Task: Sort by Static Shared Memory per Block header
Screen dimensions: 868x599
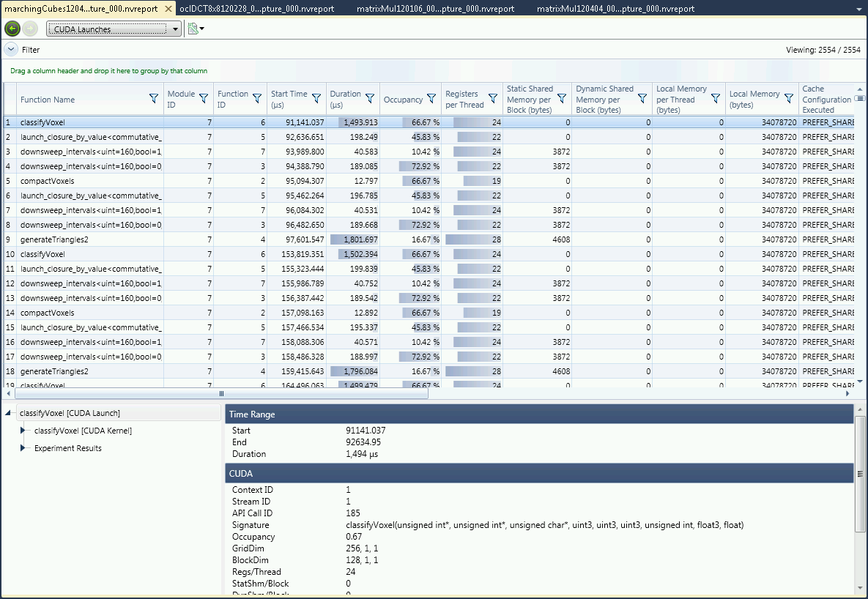Action: 530,99
